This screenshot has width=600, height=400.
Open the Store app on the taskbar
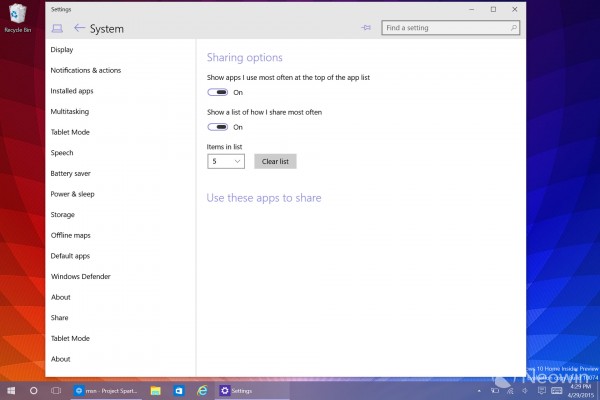tap(179, 390)
